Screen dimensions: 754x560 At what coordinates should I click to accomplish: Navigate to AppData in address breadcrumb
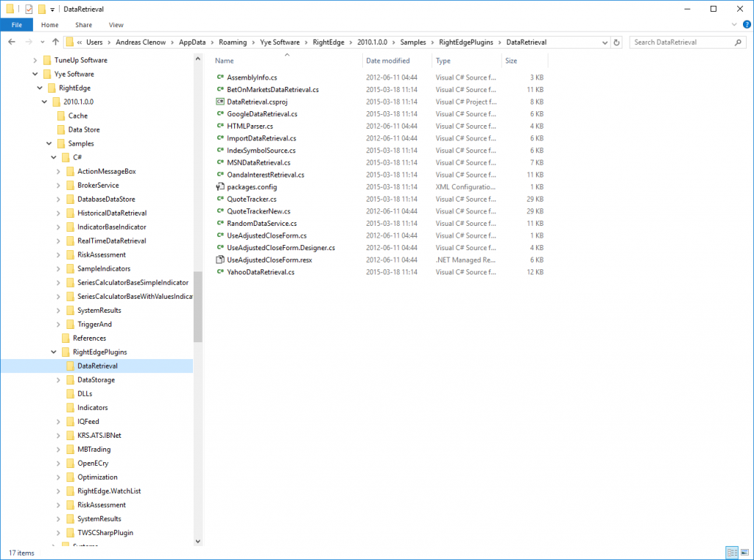point(192,42)
